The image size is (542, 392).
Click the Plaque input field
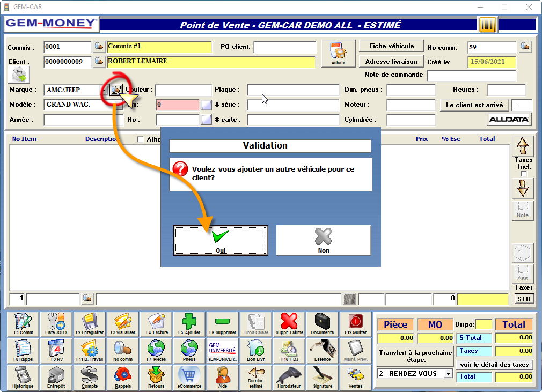tap(293, 90)
